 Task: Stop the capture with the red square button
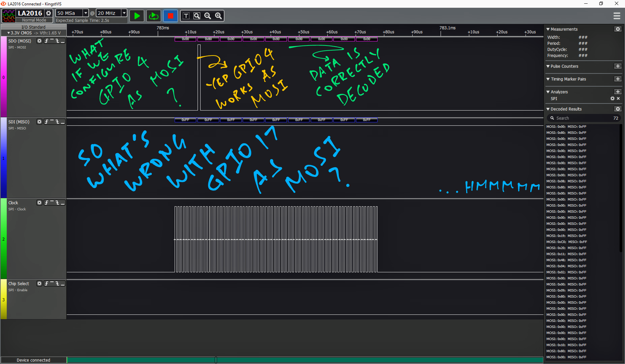point(170,16)
